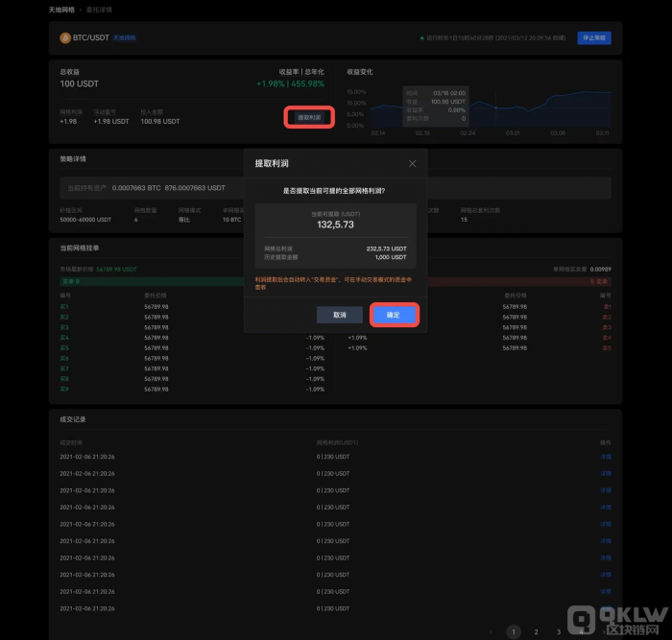Go to page 3 of trade records
Viewport: 672px width, 640px height.
click(558, 632)
